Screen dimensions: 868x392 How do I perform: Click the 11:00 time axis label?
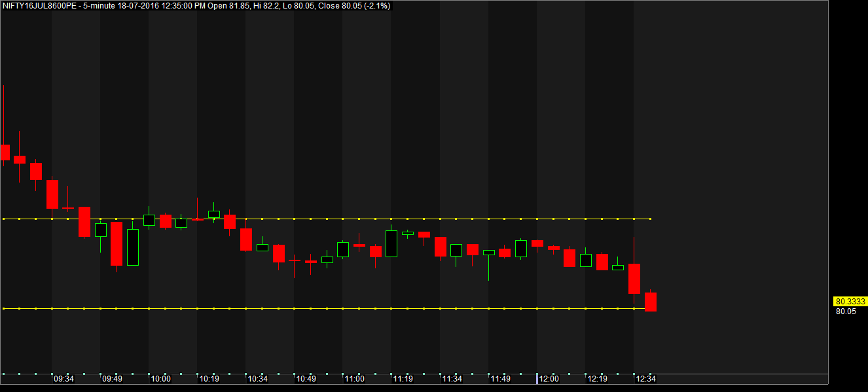(354, 379)
